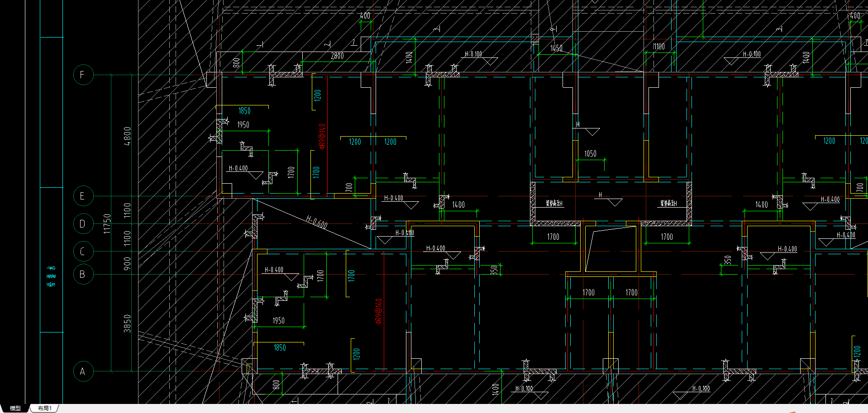Pick the 4800 dimension text
Screen dimensions: 868x413
(128, 136)
